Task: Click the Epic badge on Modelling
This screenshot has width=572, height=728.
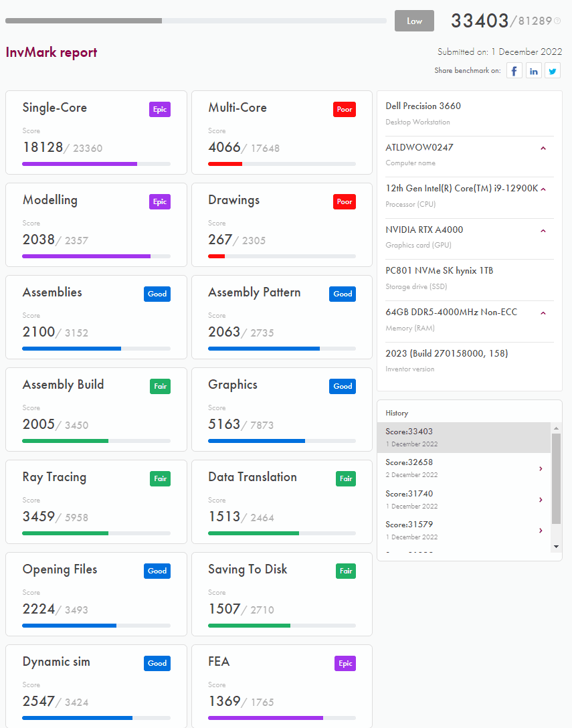Action: pyautogui.click(x=160, y=201)
